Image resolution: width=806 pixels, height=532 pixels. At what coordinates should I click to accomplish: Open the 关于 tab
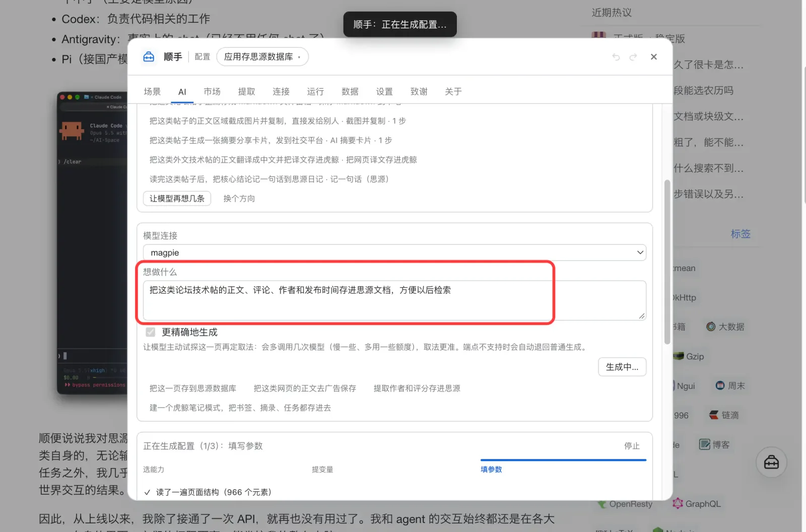[x=453, y=92]
